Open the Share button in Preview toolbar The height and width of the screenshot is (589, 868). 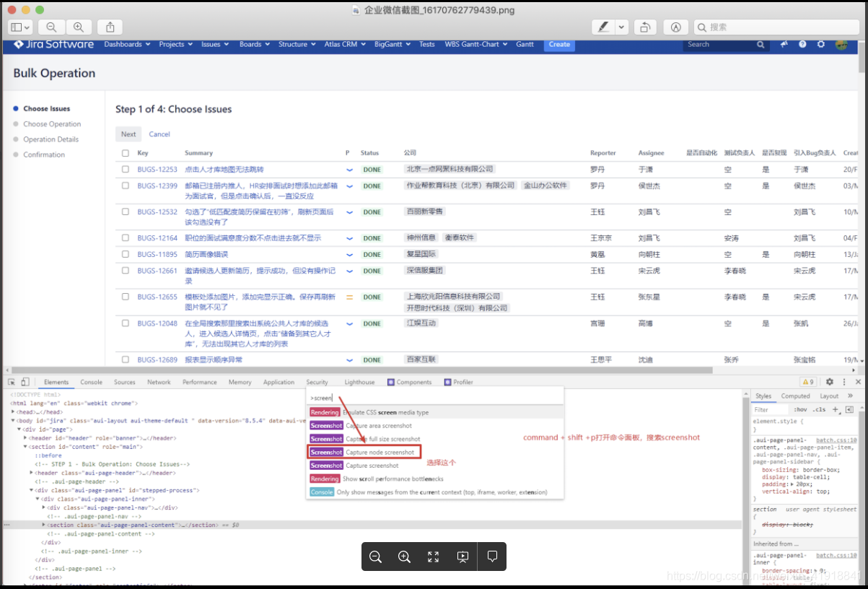110,27
